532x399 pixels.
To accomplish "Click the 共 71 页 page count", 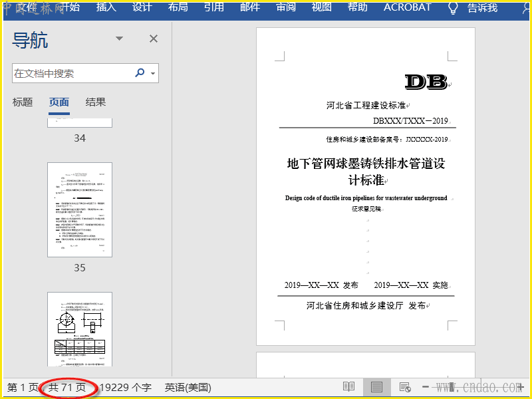I will click(67, 388).
